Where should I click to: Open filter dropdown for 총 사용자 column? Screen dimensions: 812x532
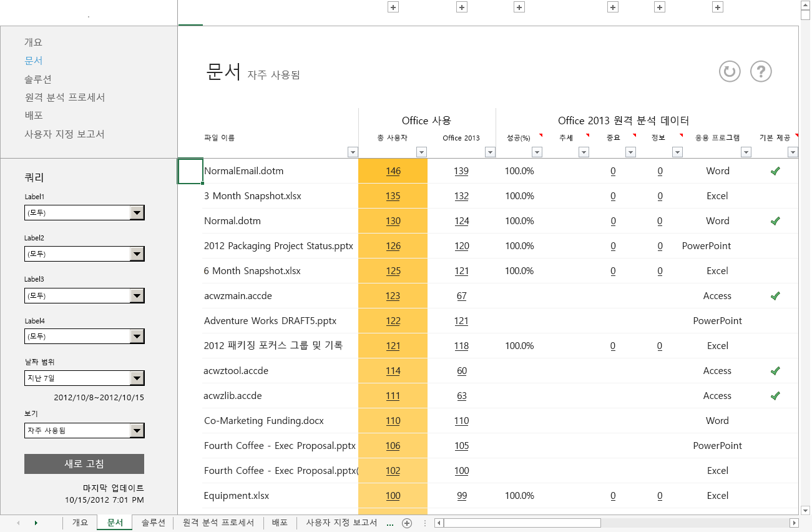[x=421, y=152]
